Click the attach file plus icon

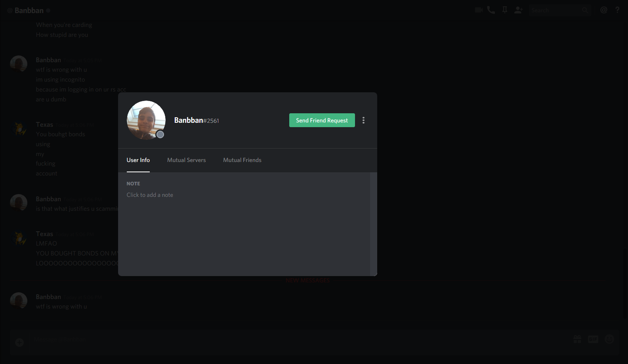click(19, 342)
